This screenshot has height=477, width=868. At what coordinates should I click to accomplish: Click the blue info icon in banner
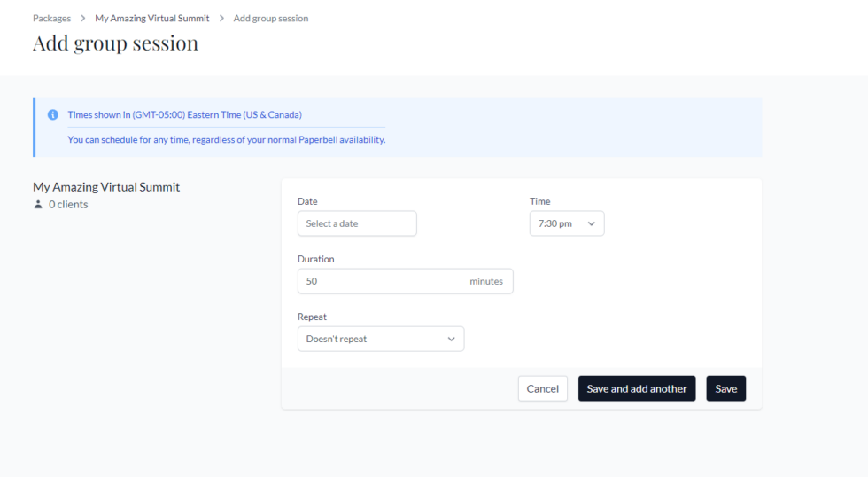pyautogui.click(x=52, y=114)
